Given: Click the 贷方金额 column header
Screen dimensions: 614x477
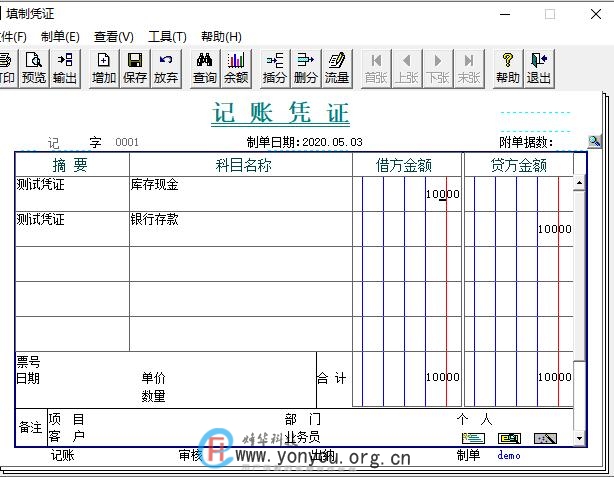Looking at the screenshot, I should click(519, 165).
